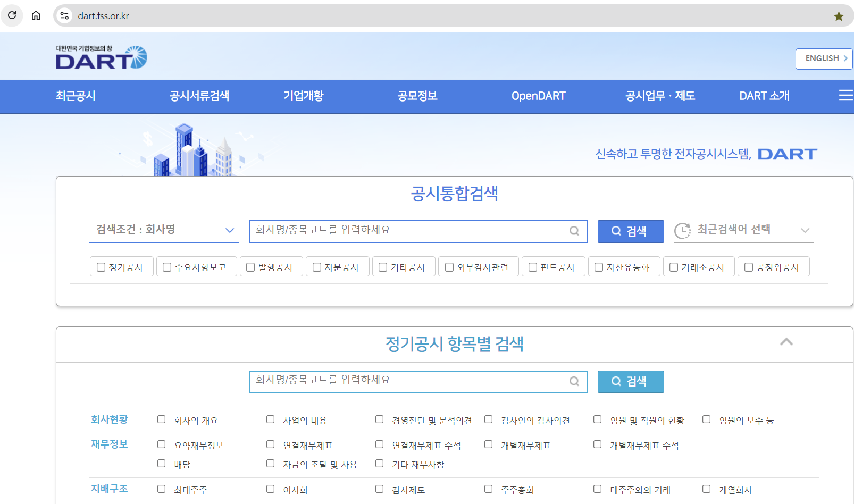Click 검색 button in 공시통합검색
The height and width of the screenshot is (504, 854).
click(631, 231)
